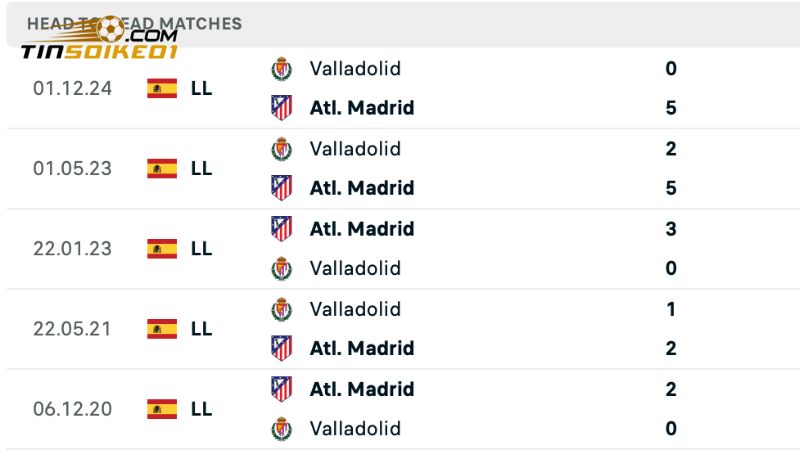Screen dimensions: 800x450
Task: Click Atl. Madrid crest in 01.05.23 match
Action: coord(282,188)
